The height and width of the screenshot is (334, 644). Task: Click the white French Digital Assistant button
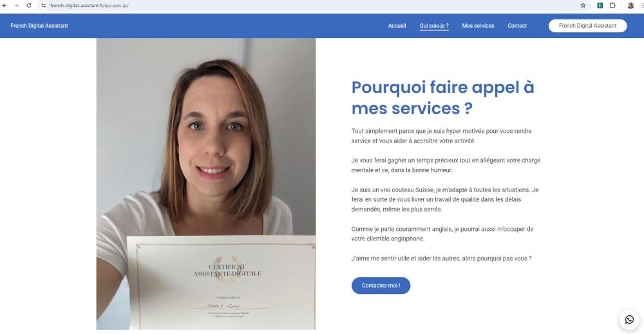tap(588, 26)
